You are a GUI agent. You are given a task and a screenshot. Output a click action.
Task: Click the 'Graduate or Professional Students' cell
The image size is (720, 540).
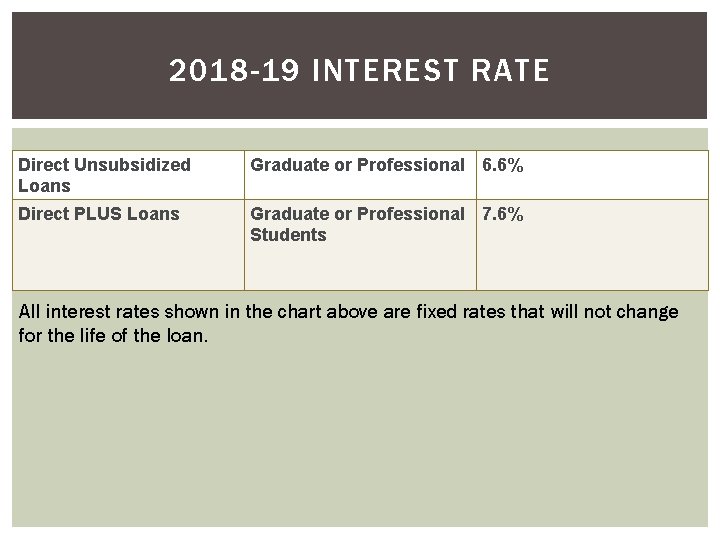pyautogui.click(x=360, y=245)
